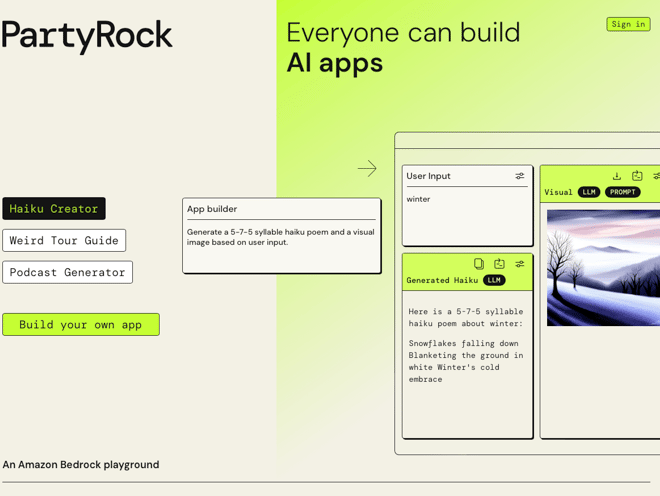Click the 'An Amazon Bedrock playground' text

click(81, 464)
